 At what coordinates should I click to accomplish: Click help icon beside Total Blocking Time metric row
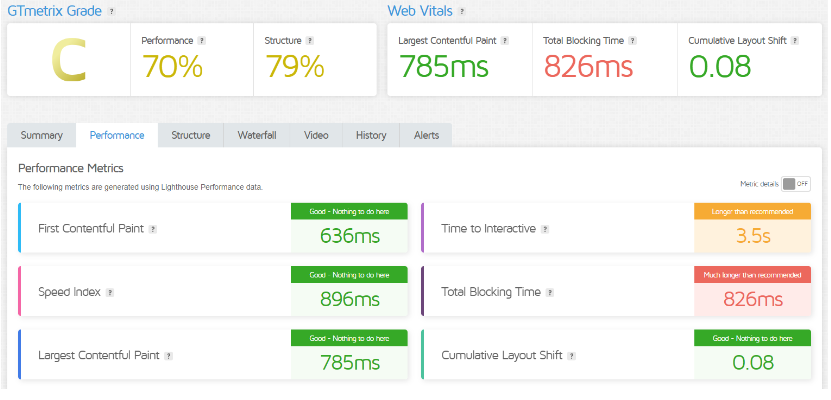[x=550, y=292]
